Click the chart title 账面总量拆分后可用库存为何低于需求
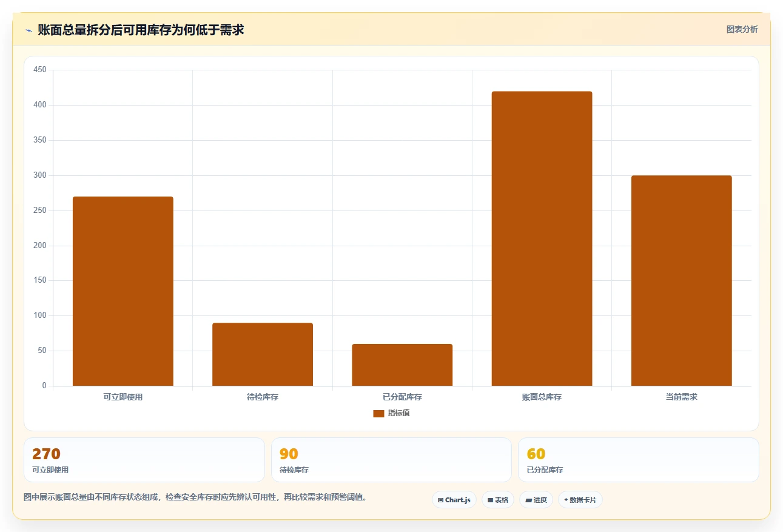783x532 pixels. pyautogui.click(x=141, y=30)
